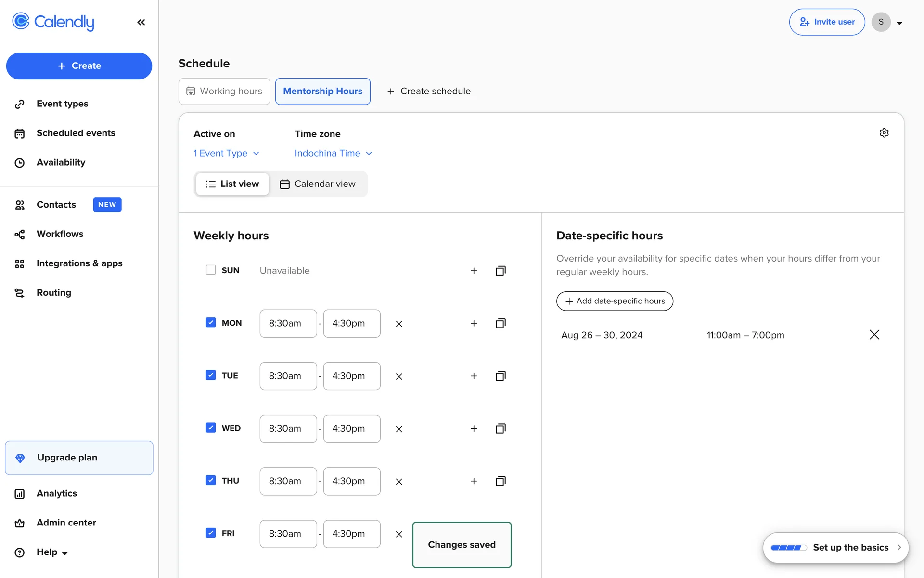This screenshot has height=578, width=924.
Task: Uncheck the MON availability checkbox
Action: click(x=211, y=322)
